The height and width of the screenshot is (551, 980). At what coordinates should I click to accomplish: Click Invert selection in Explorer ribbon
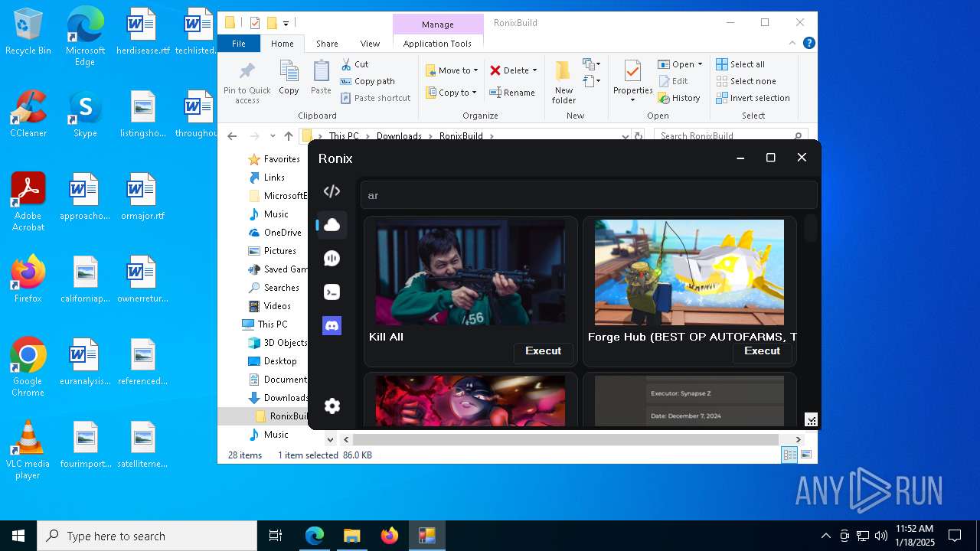(753, 98)
